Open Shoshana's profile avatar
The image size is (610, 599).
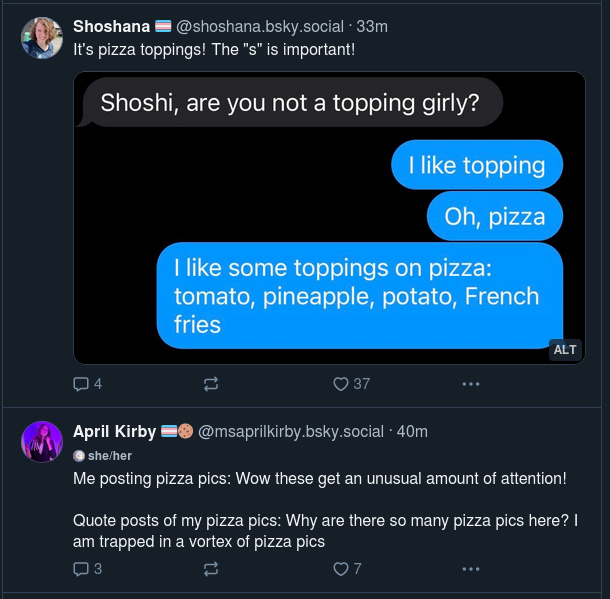(42, 37)
